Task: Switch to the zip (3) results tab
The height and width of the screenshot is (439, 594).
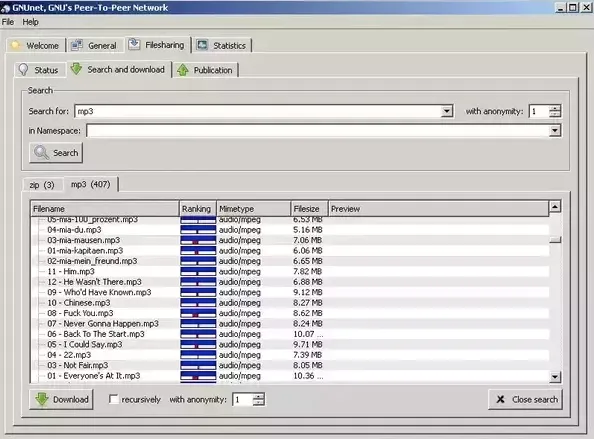Action: tap(42, 185)
